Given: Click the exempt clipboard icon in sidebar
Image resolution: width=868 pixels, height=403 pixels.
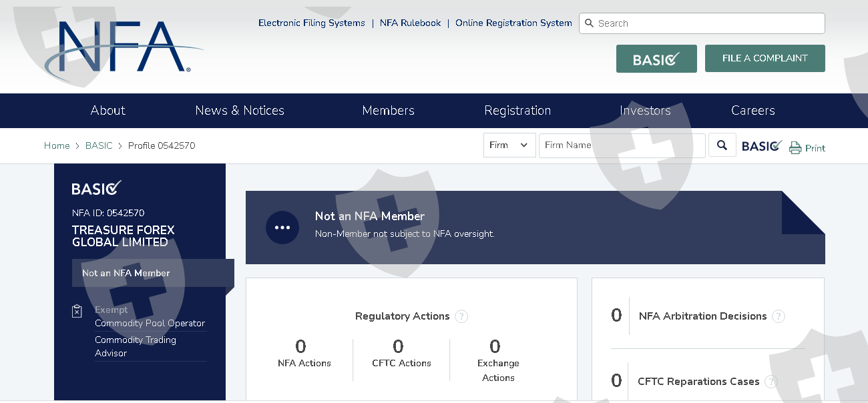Looking at the screenshot, I should click(77, 312).
